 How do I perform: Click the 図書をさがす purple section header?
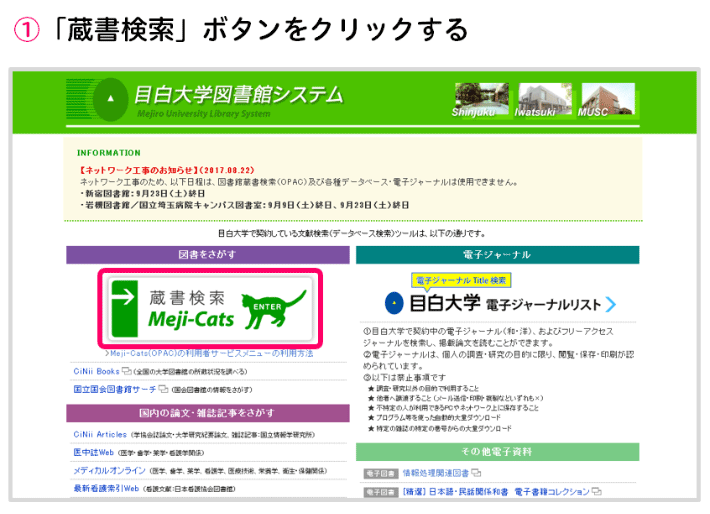tap(208, 255)
